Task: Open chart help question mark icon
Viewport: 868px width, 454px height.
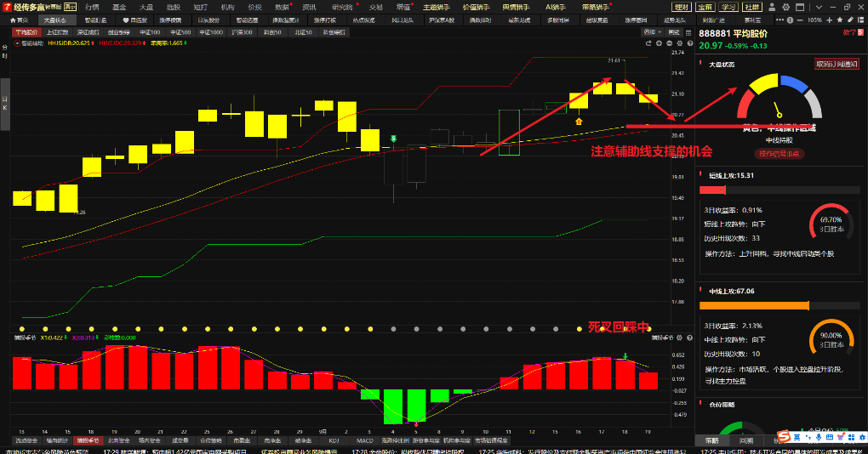Action: (690, 43)
